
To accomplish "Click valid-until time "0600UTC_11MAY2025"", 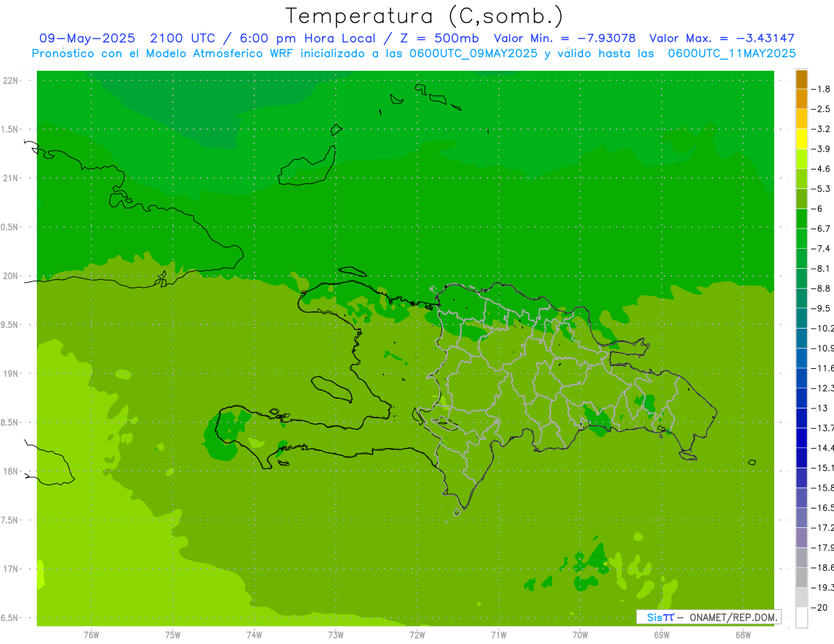I will (x=731, y=53).
